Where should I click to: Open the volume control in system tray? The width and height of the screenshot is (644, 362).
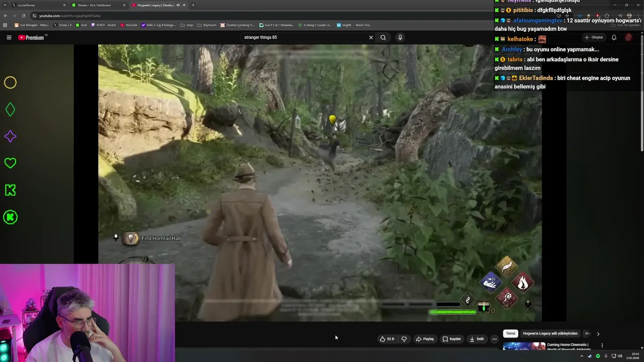[x=620, y=356]
